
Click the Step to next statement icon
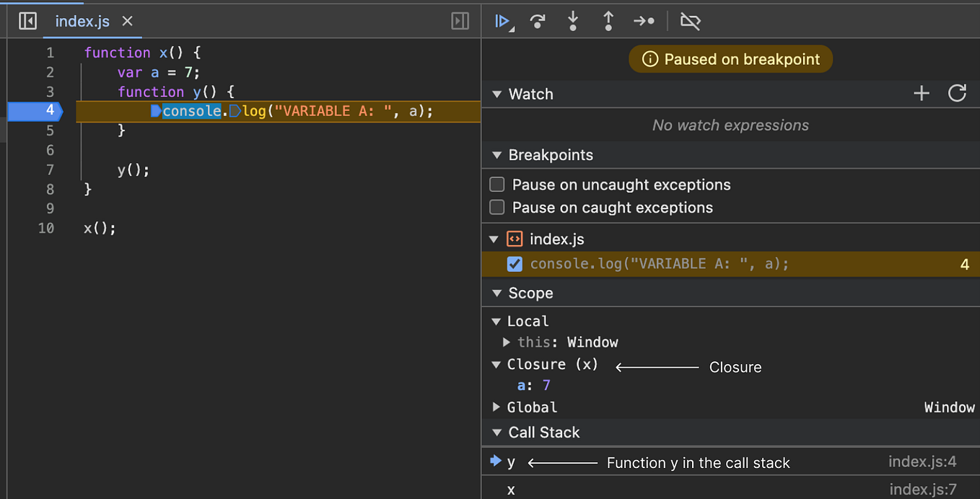click(x=644, y=21)
